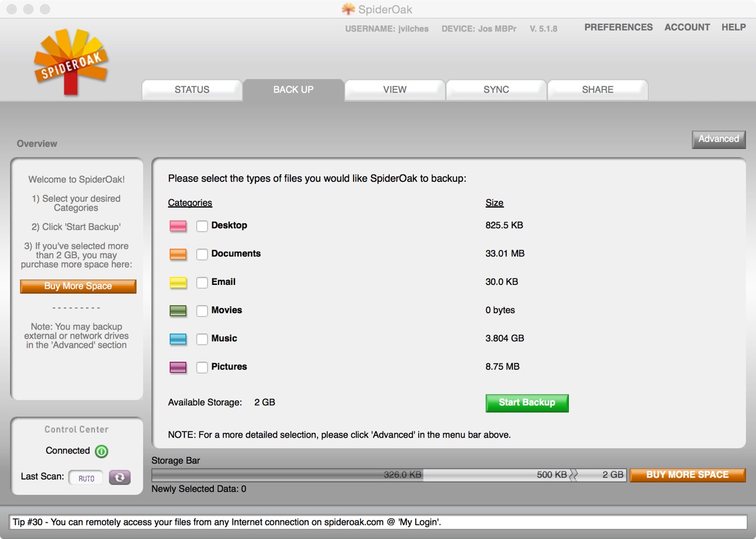Screen dimensions: 756x539
Task: Click the rescan refresh icon button
Action: [120, 477]
